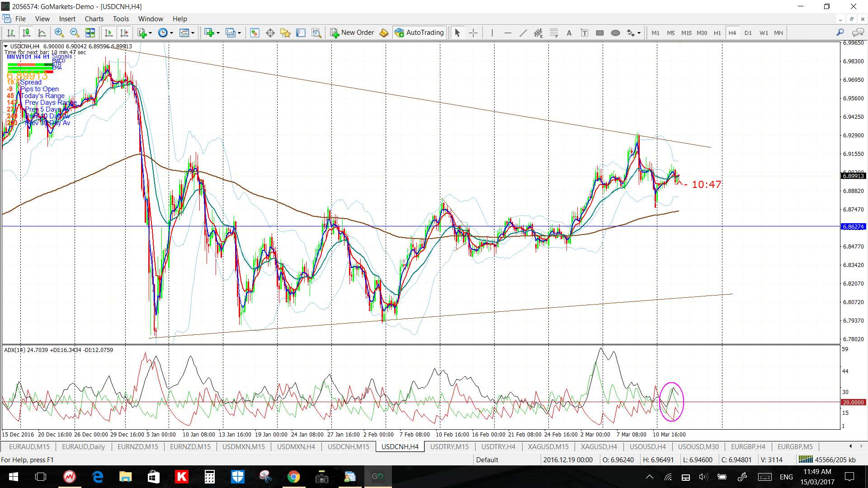Click the tile windows icon
This screenshot has width=868, height=488.
tap(90, 33)
